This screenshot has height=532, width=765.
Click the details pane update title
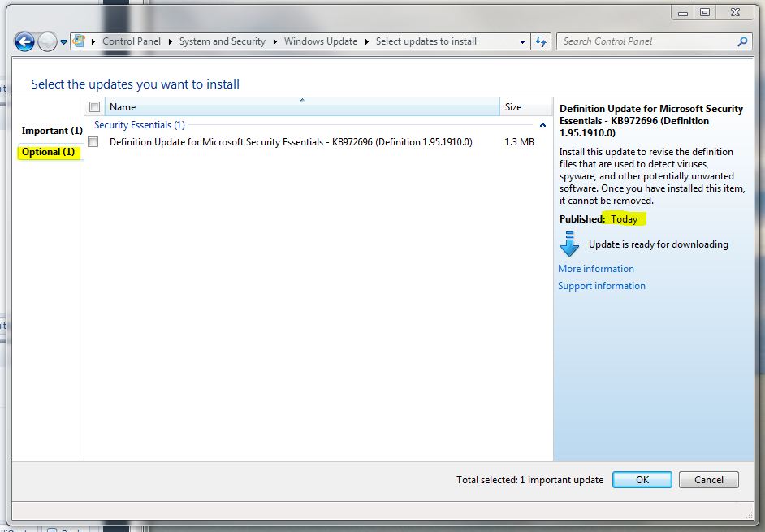click(x=651, y=120)
